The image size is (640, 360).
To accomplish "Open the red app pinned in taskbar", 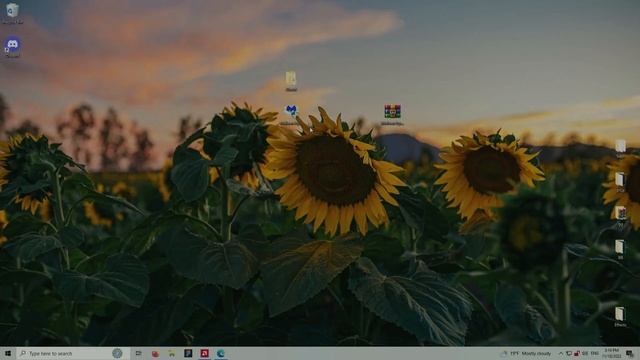I will tap(155, 353).
